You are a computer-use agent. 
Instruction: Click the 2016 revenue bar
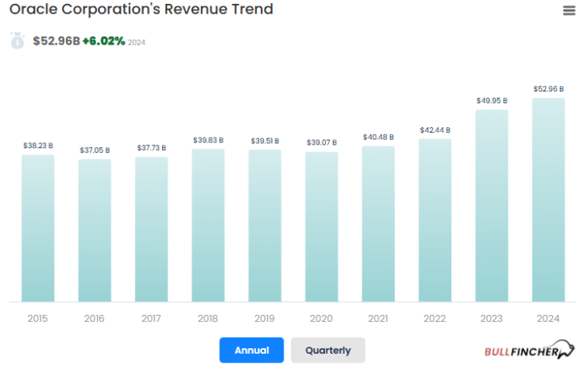coord(95,231)
